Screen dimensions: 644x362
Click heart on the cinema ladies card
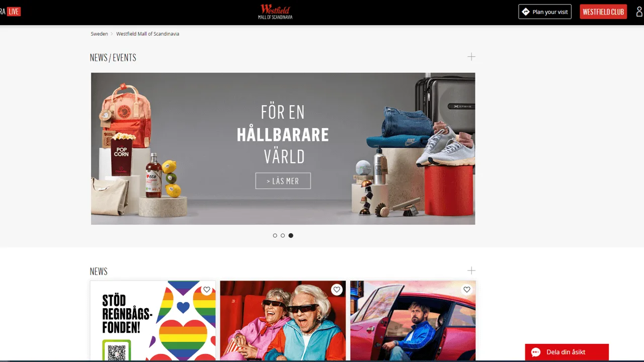[337, 290]
